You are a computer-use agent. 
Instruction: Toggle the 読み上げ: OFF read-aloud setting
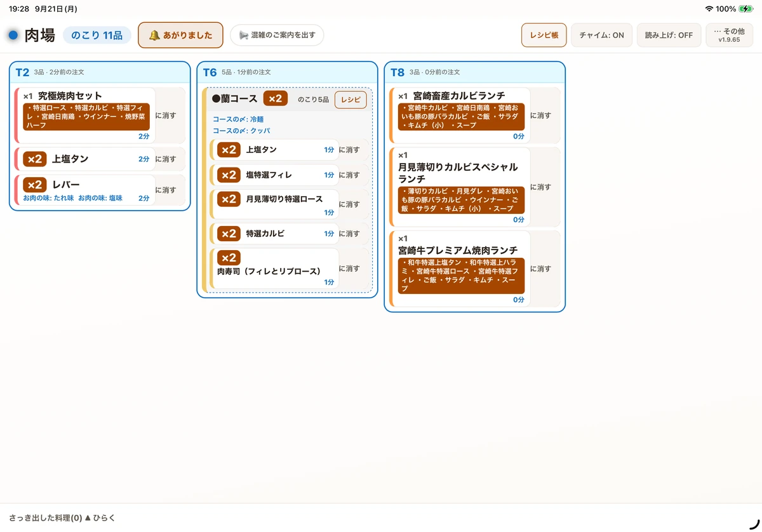(669, 36)
